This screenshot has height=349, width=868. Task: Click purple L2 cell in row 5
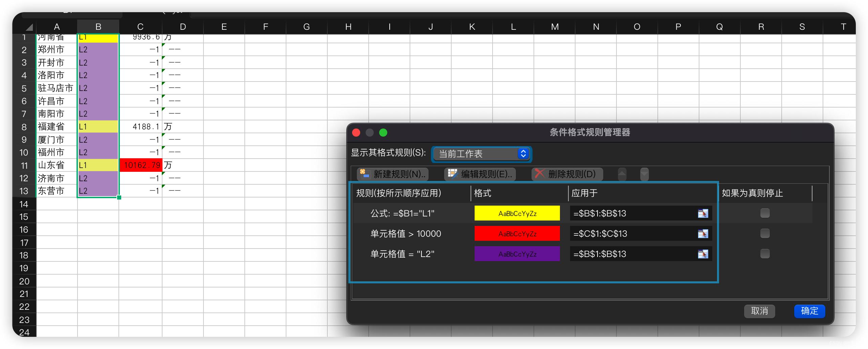98,88
